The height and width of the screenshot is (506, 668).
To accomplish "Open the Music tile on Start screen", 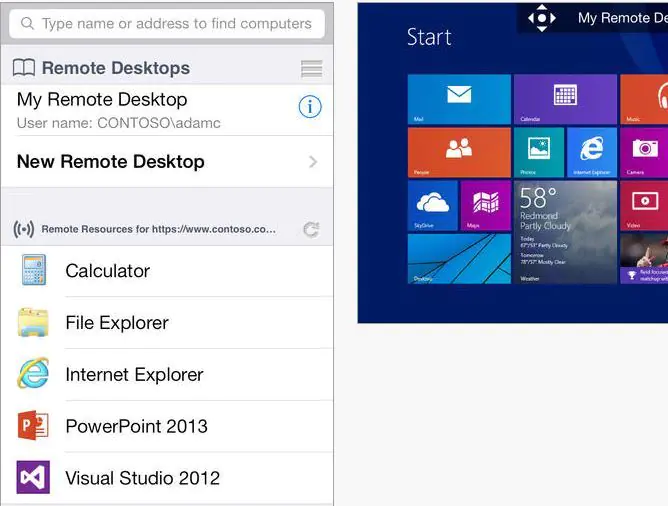I will (x=644, y=99).
